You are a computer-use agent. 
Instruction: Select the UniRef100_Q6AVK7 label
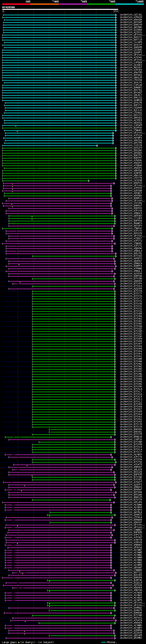(131, 261)
